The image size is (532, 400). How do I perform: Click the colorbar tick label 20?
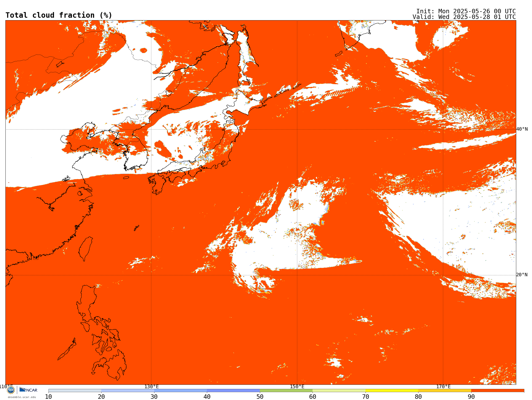101,397
